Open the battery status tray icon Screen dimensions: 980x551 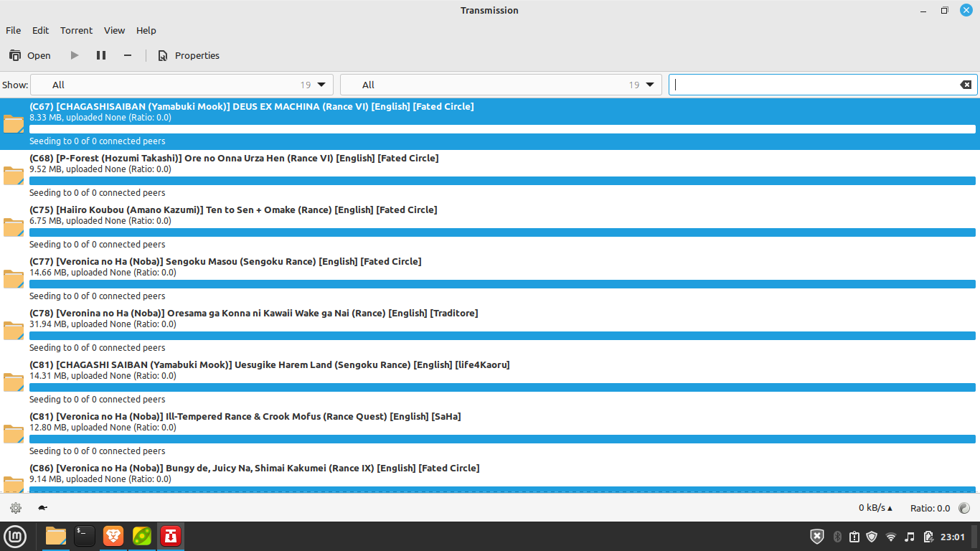coord(928,537)
